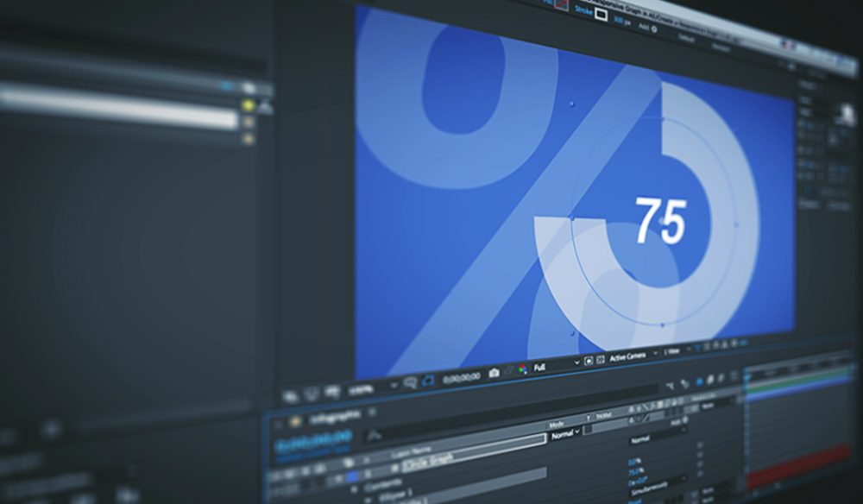The height and width of the screenshot is (504, 863).
Task: Open the Full resolution dropdown
Action: pyautogui.click(x=544, y=366)
